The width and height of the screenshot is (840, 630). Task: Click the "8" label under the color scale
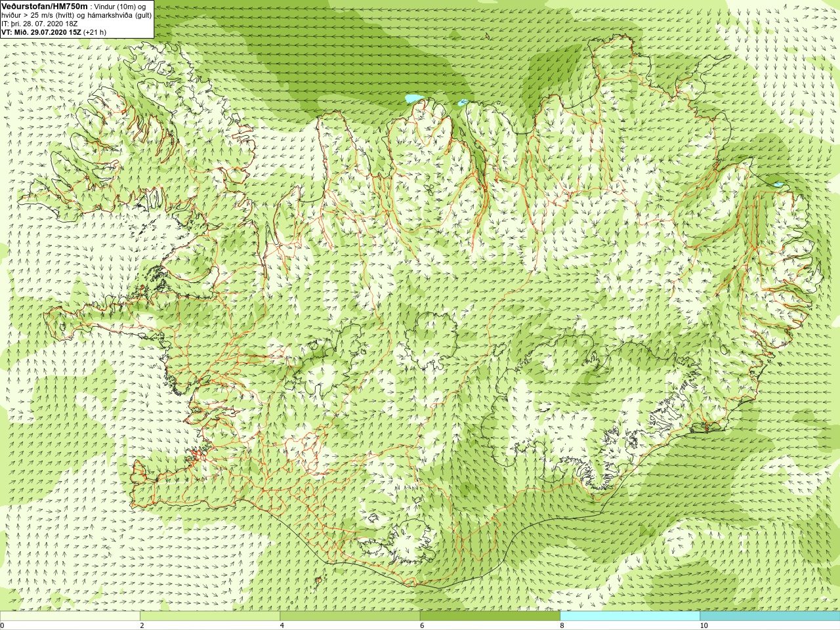562,625
